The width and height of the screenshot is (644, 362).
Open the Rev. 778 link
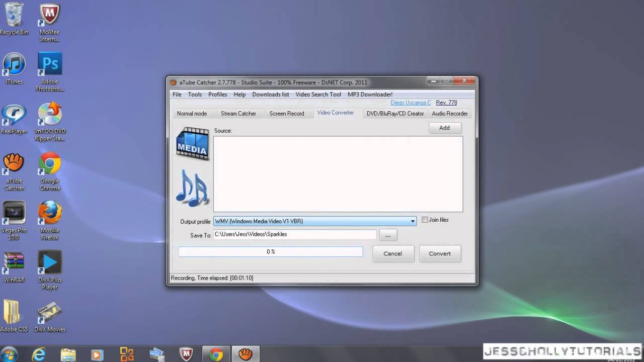(x=446, y=103)
